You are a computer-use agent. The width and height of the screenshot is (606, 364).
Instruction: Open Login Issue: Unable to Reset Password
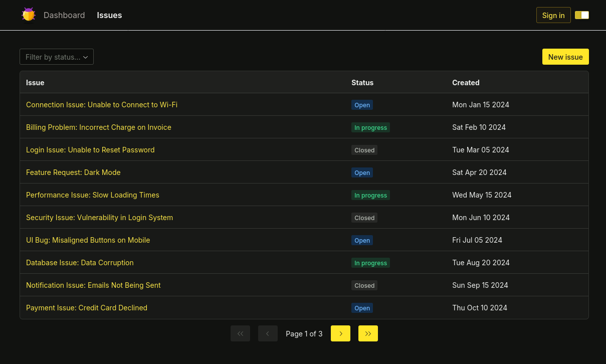90,150
